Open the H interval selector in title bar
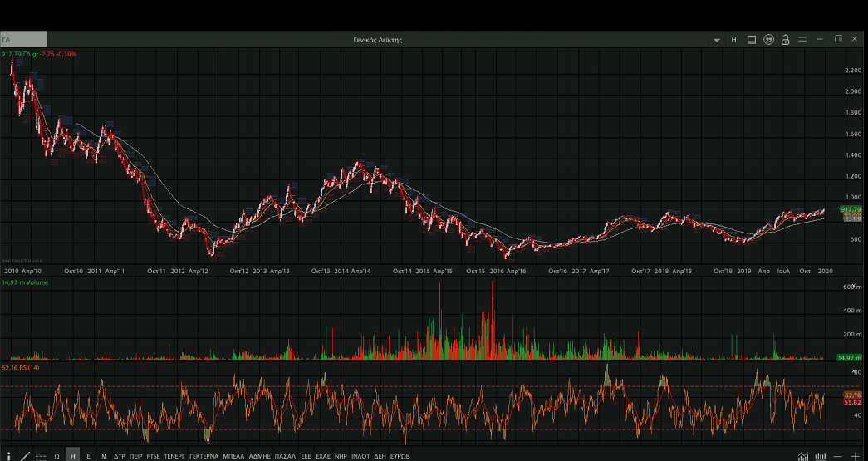868x461 pixels. (x=733, y=40)
